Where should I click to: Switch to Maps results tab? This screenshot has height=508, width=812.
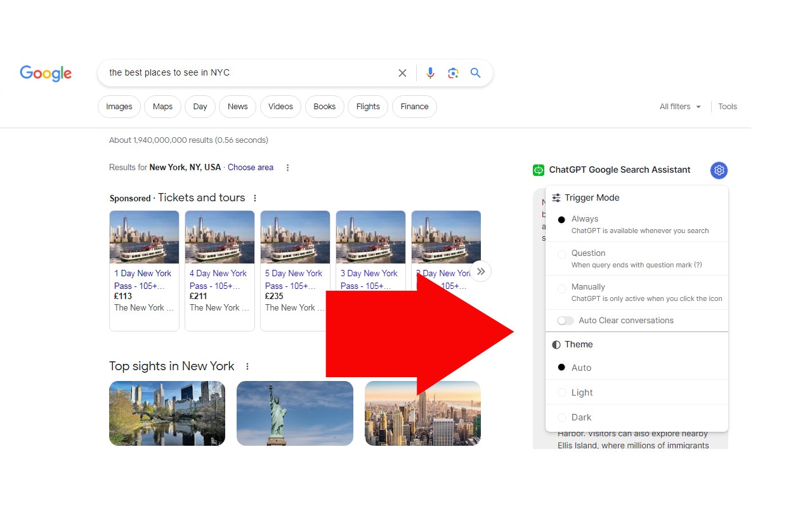click(x=162, y=107)
